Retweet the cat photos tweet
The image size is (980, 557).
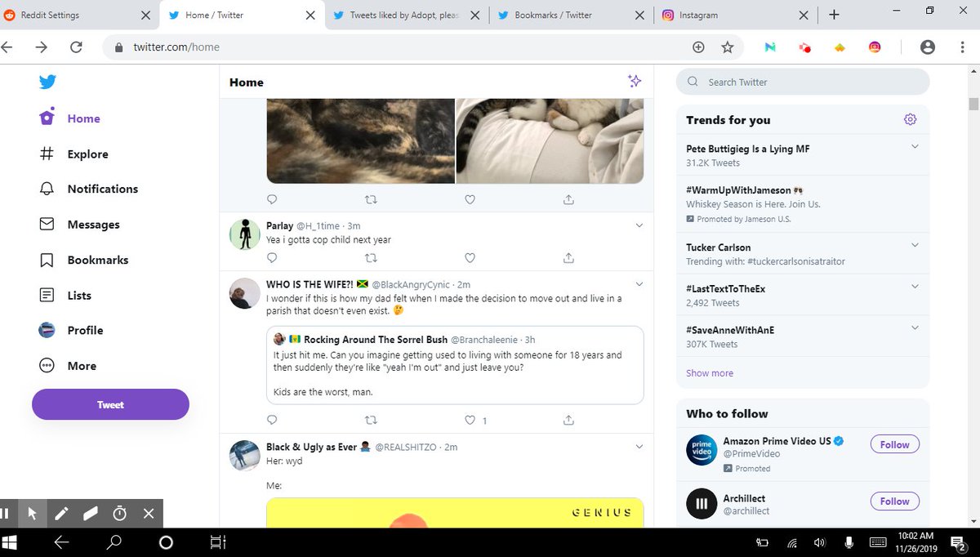point(371,199)
